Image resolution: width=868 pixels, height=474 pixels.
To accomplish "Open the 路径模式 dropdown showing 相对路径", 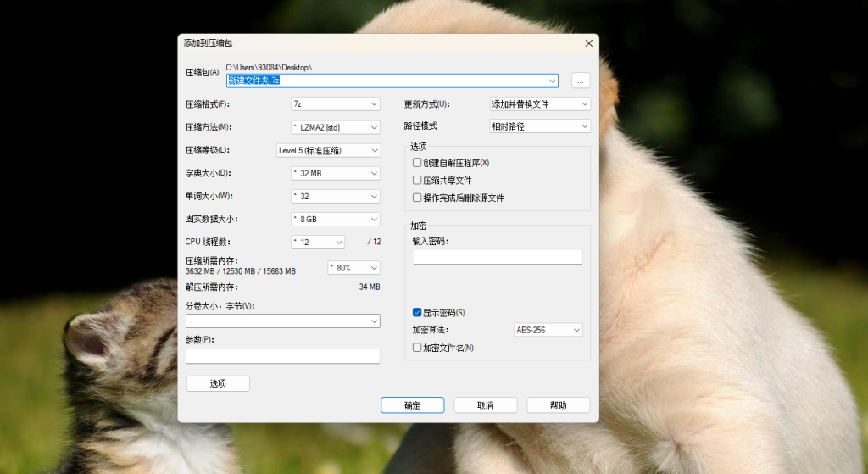I will pyautogui.click(x=540, y=126).
